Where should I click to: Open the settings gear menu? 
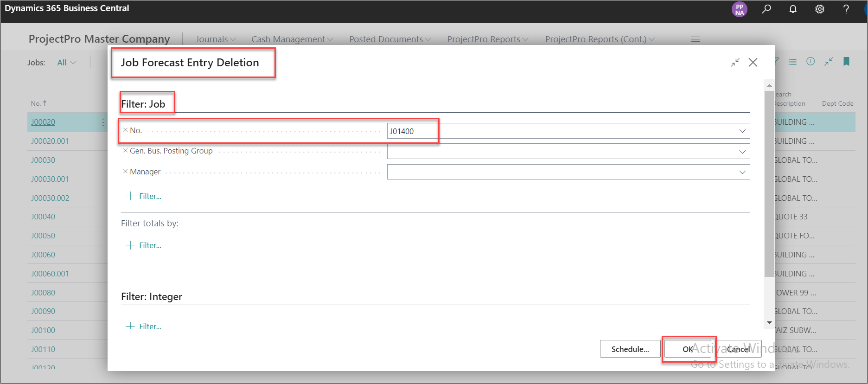coord(820,9)
